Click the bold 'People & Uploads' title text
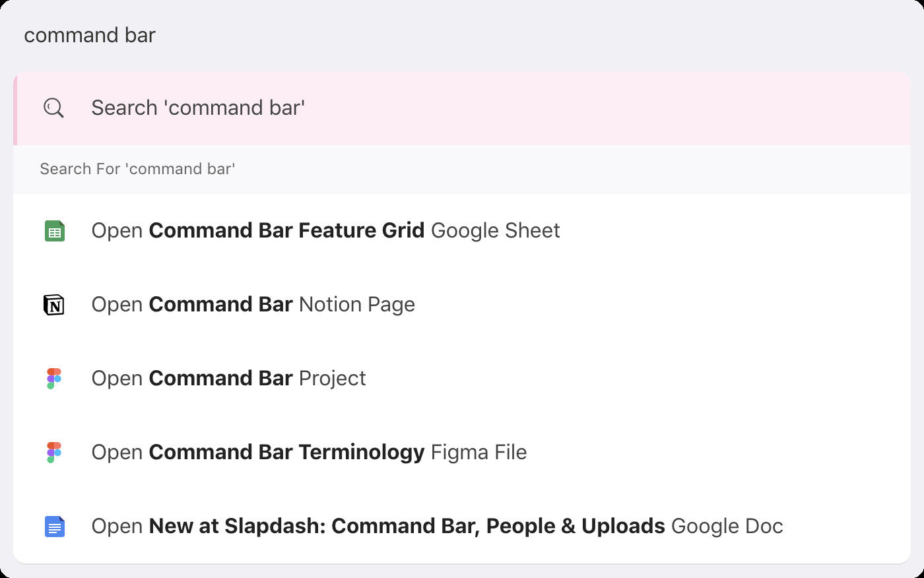The height and width of the screenshot is (578, 924). 576,526
